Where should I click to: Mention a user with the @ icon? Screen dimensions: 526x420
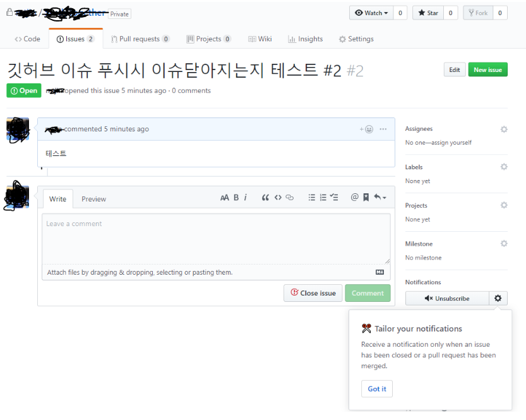[x=355, y=197]
